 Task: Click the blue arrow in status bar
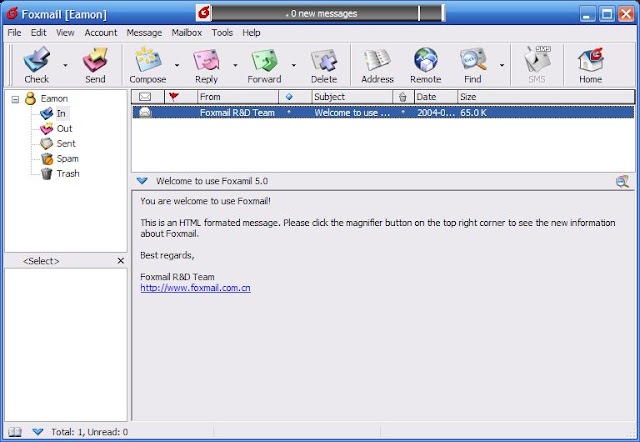tap(38, 431)
